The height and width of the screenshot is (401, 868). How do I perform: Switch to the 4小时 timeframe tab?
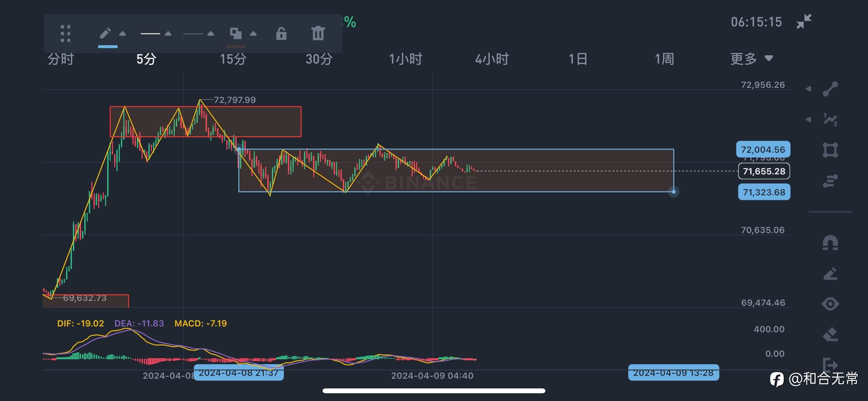point(491,59)
